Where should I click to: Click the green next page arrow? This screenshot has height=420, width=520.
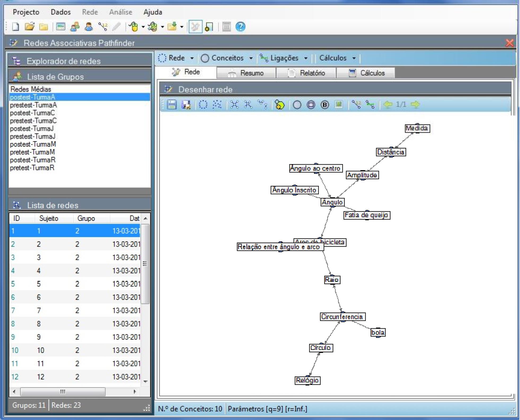(415, 104)
